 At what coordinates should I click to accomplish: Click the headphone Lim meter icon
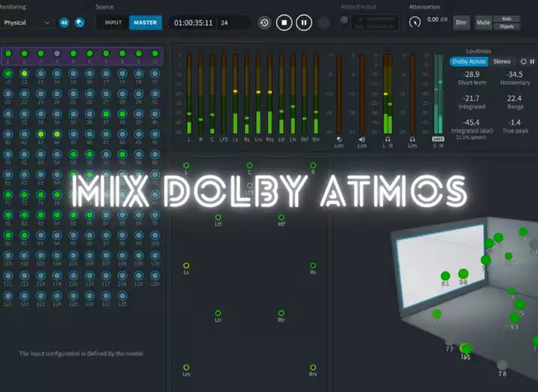[x=412, y=139]
